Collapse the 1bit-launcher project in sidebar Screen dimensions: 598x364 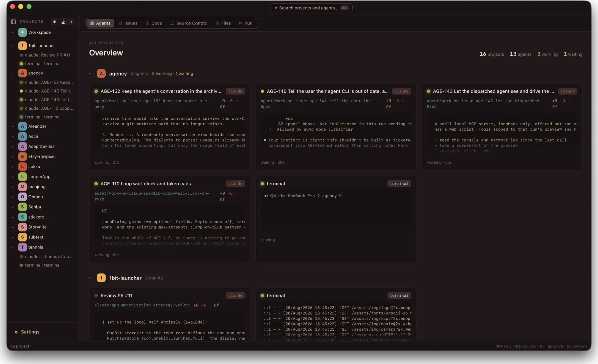[x=13, y=46]
